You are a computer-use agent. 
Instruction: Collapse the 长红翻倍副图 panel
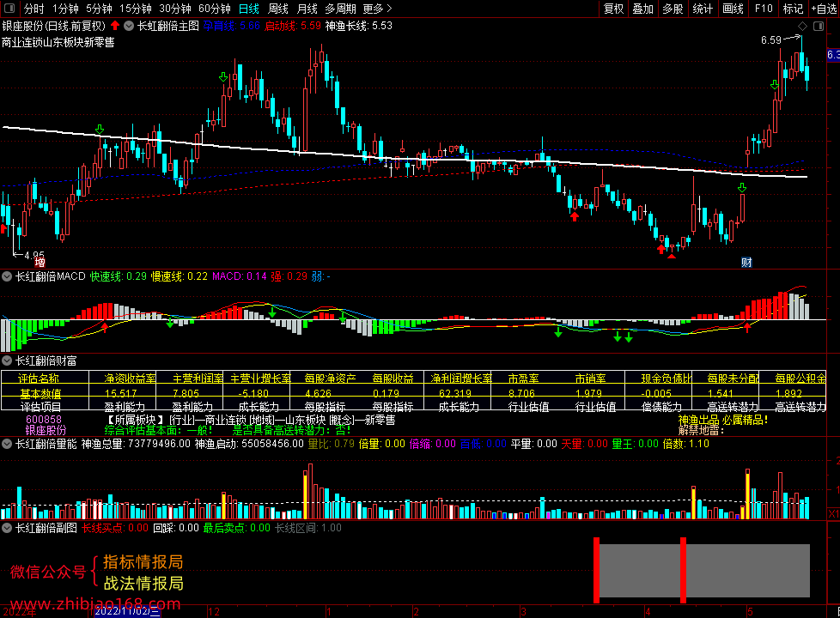[7, 528]
